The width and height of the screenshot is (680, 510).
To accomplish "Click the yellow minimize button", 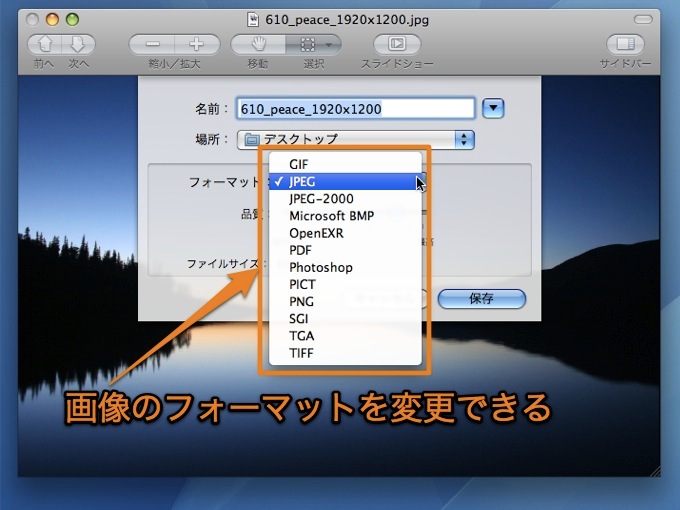I will pyautogui.click(x=52, y=20).
